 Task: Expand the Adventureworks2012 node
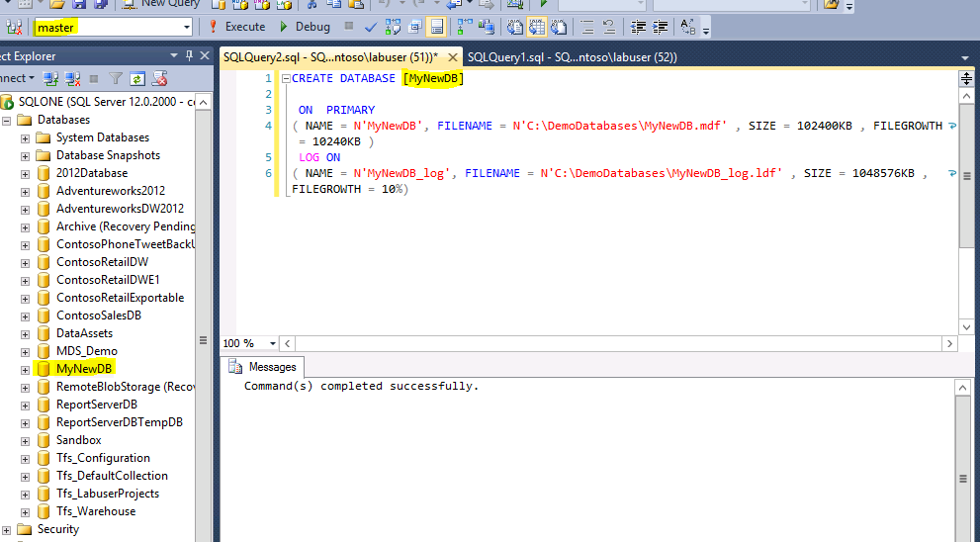[25, 191]
